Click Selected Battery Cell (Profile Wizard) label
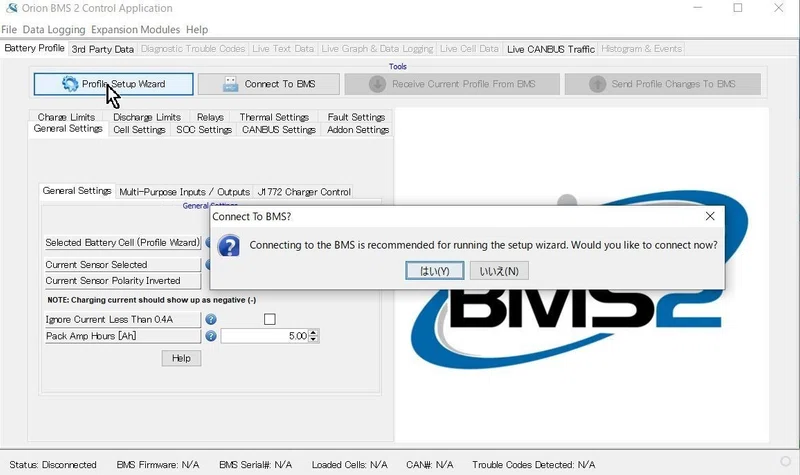This screenshot has height=475, width=800. pyautogui.click(x=122, y=243)
